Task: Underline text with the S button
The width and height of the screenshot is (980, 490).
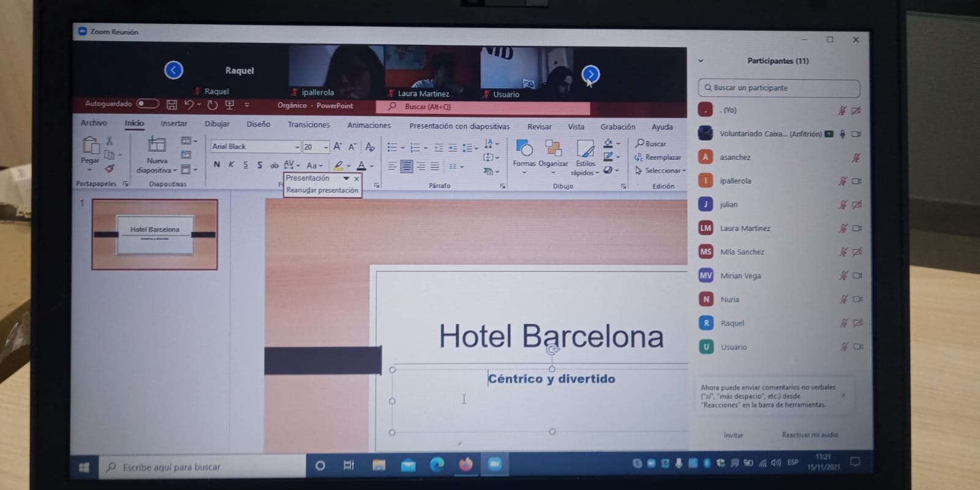Action: 246,165
